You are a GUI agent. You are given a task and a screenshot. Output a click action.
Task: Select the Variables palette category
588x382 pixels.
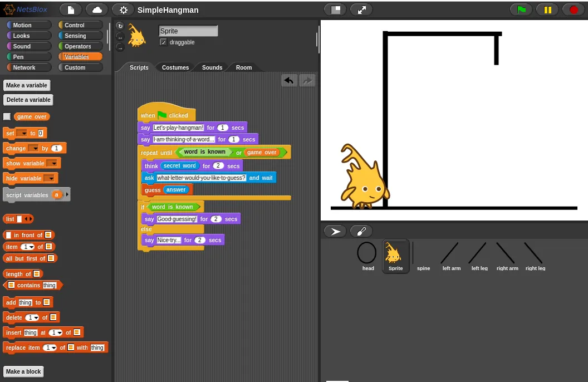click(x=81, y=57)
